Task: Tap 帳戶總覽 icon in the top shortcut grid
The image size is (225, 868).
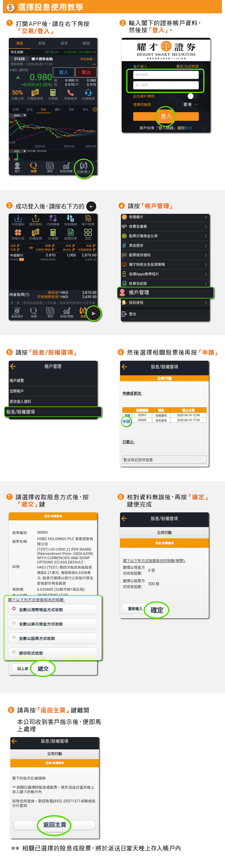Action: click(x=88, y=220)
